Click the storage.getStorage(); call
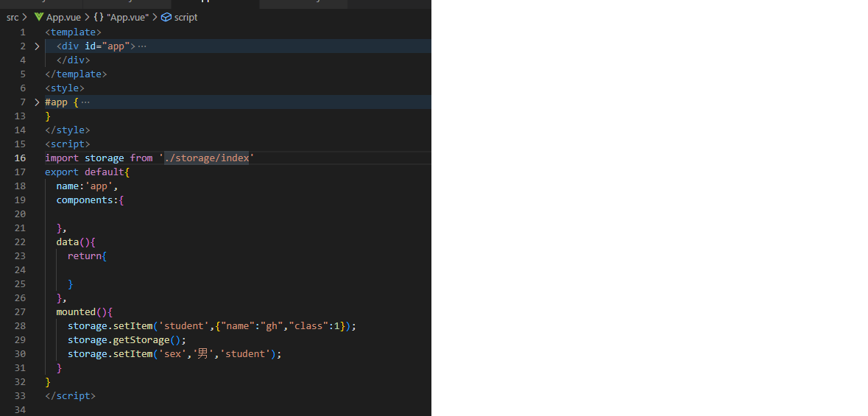Image resolution: width=868 pixels, height=416 pixels. 127,339
